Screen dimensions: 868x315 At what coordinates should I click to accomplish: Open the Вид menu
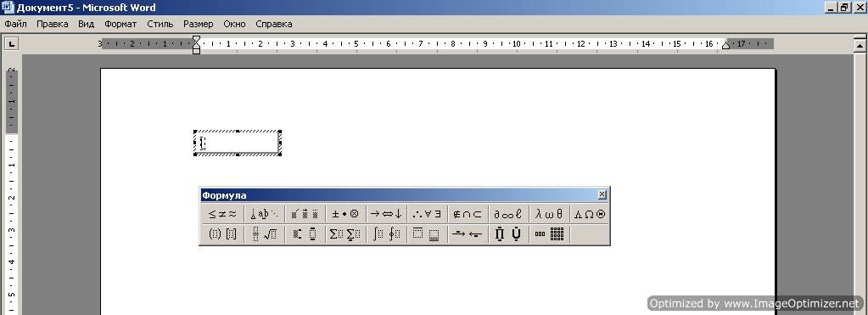tap(87, 25)
